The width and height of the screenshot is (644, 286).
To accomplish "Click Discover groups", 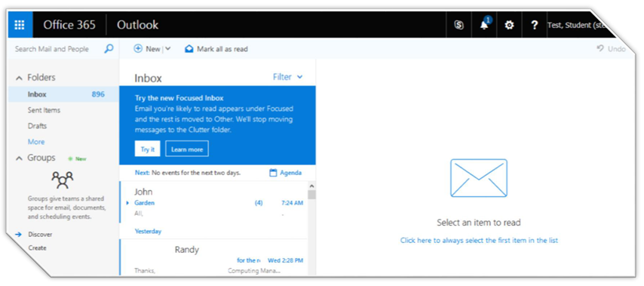I will (40, 234).
